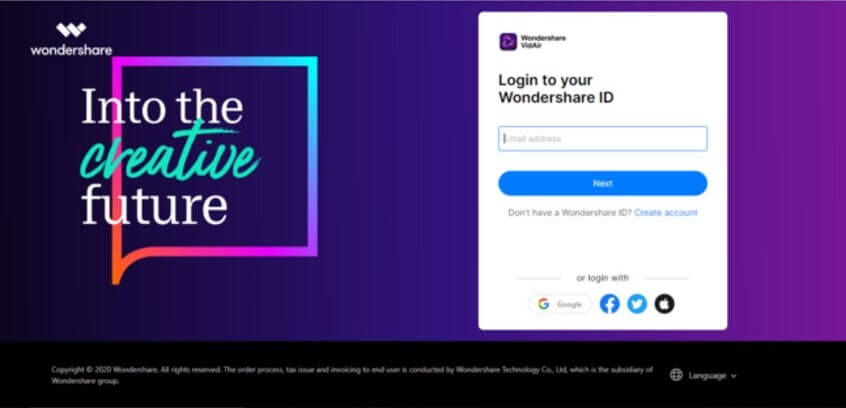This screenshot has height=408, width=846.
Task: Click the 'Into the creative future' headline
Action: 170,157
